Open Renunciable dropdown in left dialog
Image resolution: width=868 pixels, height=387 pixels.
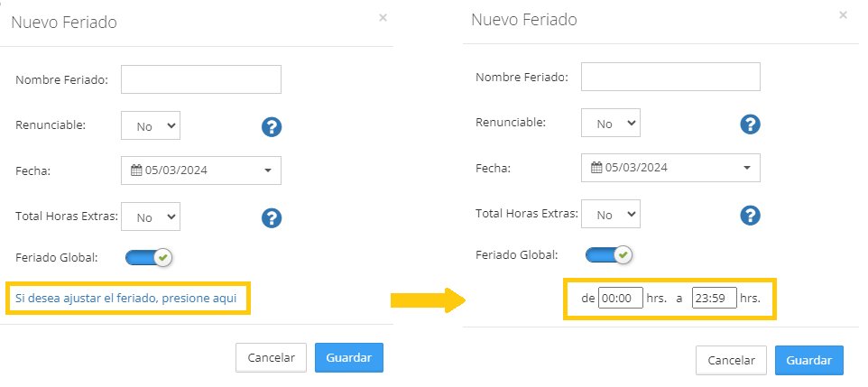[151, 126]
